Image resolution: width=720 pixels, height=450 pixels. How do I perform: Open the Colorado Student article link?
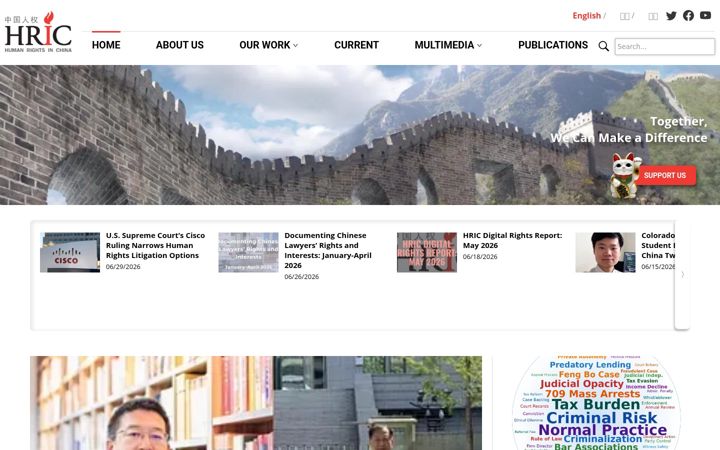point(658,245)
